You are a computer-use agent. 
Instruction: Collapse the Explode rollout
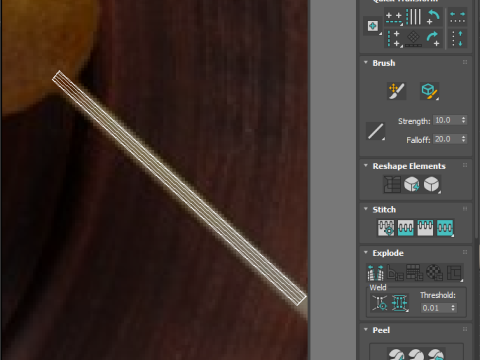coord(366,252)
